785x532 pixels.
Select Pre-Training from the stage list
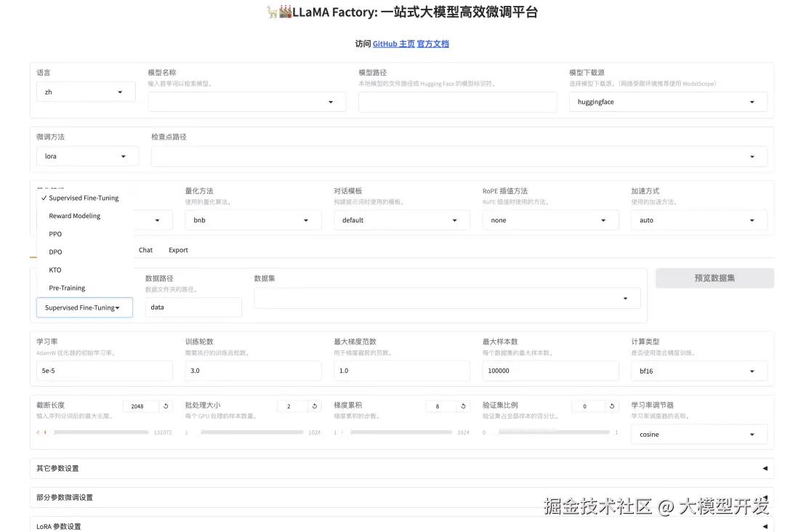(84, 288)
